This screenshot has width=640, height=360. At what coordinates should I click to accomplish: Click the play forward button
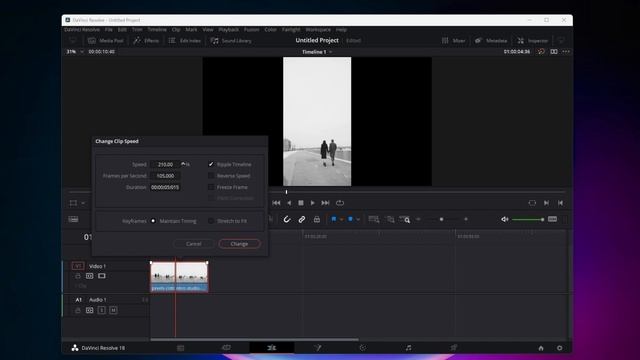(x=313, y=203)
